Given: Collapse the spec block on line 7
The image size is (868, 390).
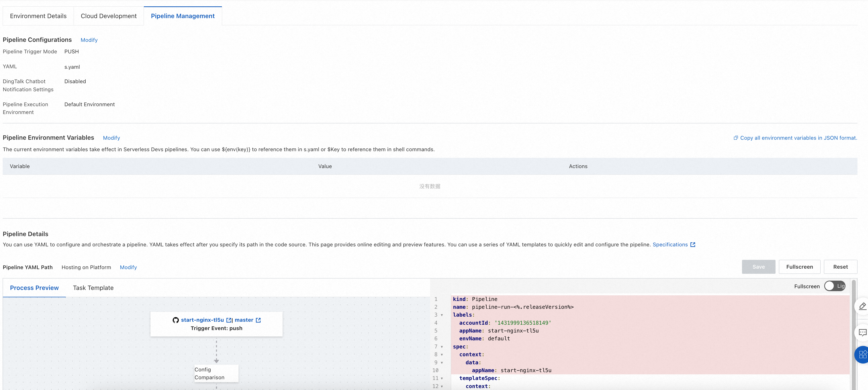Looking at the screenshot, I should (442, 347).
